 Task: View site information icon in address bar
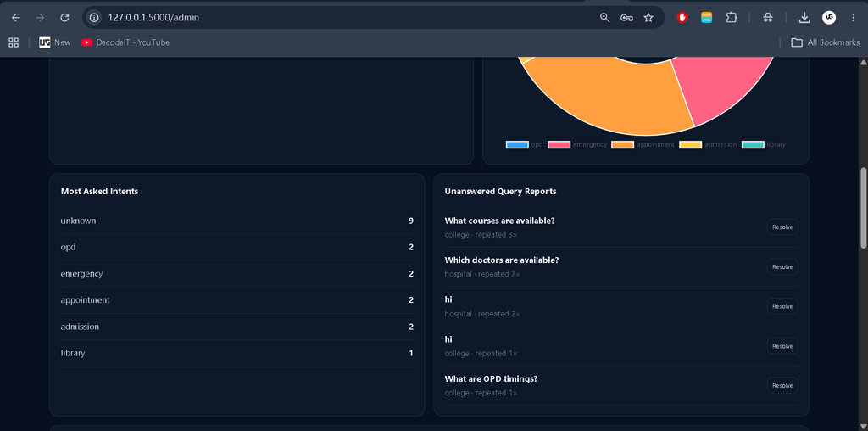point(94,18)
